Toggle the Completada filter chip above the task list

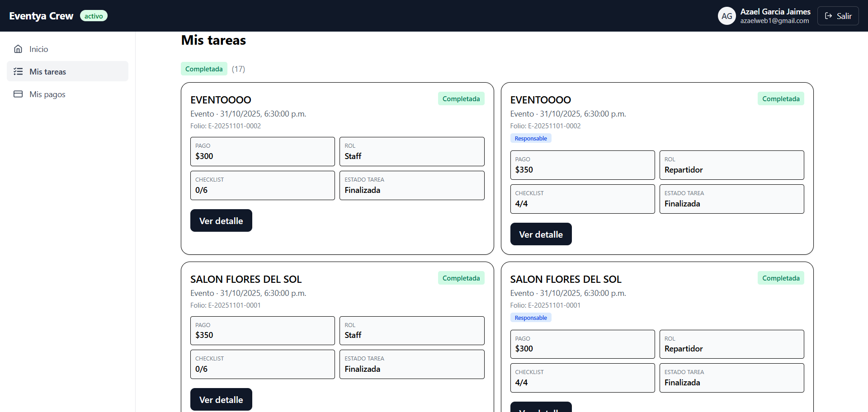coord(204,69)
